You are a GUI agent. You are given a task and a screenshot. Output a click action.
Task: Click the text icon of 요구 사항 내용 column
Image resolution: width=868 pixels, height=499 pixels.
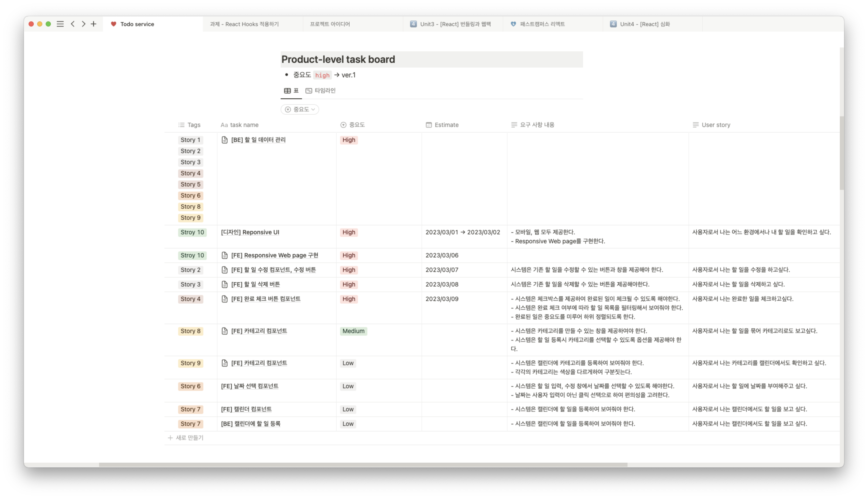pos(514,125)
